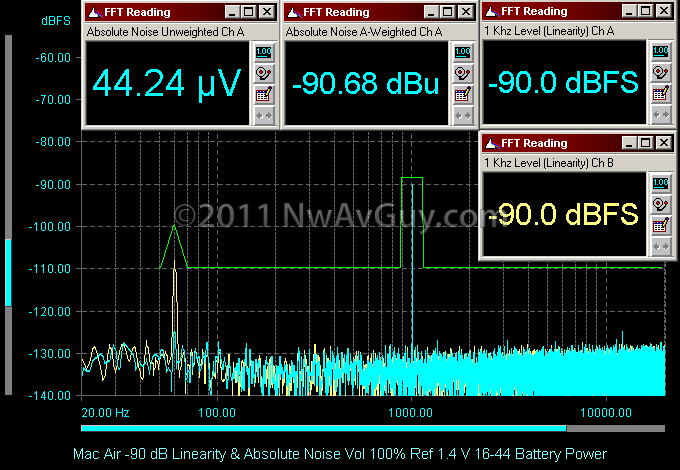
Task: Click the 100.00 frequency axis label
Action: (x=217, y=412)
